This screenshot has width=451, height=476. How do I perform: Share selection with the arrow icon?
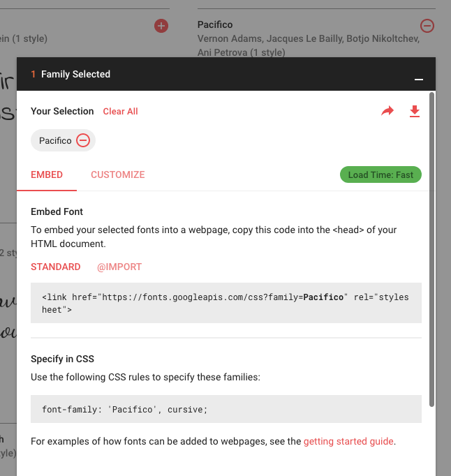387,111
